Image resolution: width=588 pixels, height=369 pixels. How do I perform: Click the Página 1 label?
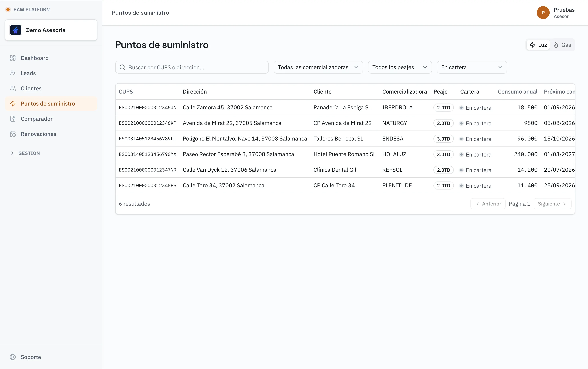tap(519, 204)
